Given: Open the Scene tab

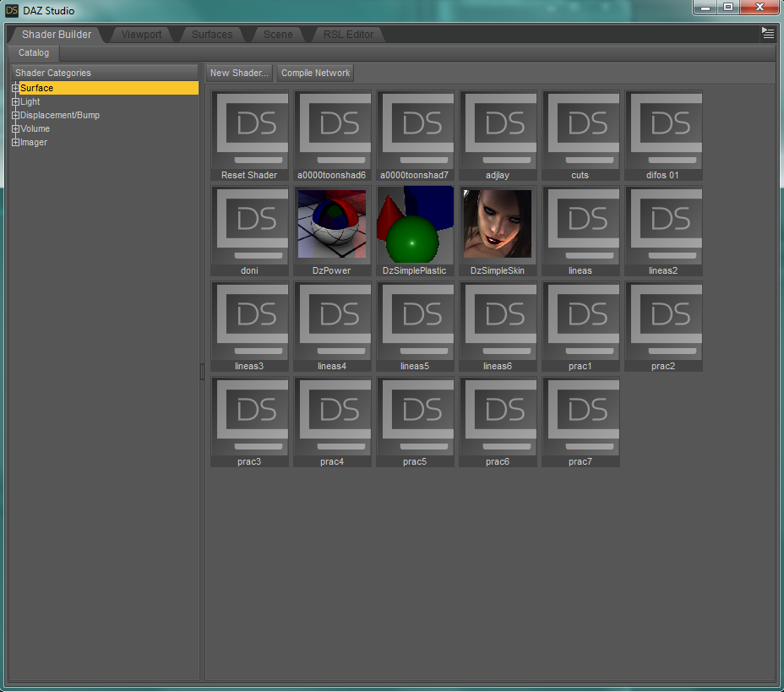Looking at the screenshot, I should coord(278,35).
